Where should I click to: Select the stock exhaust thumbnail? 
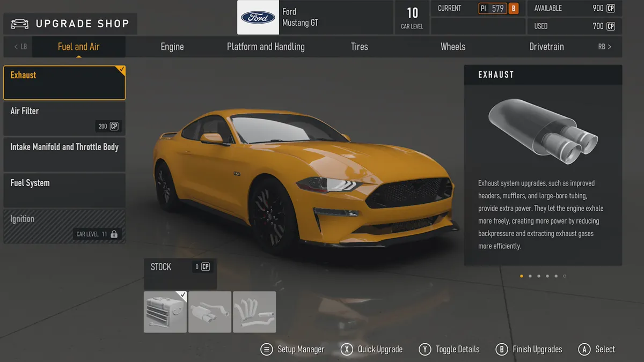pos(165,312)
